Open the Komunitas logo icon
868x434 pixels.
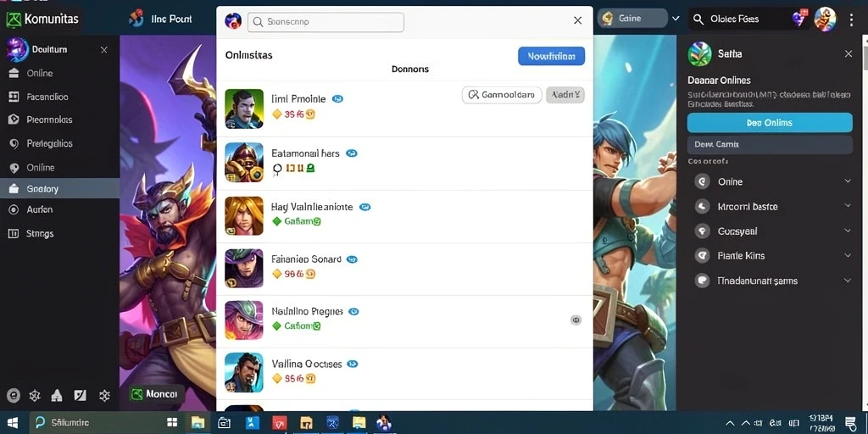[x=13, y=19]
